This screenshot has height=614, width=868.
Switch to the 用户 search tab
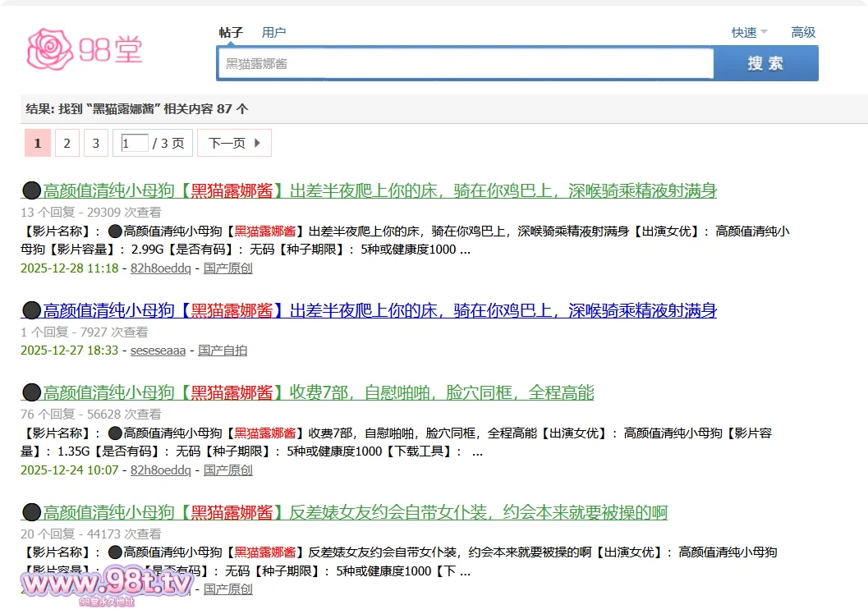click(274, 32)
